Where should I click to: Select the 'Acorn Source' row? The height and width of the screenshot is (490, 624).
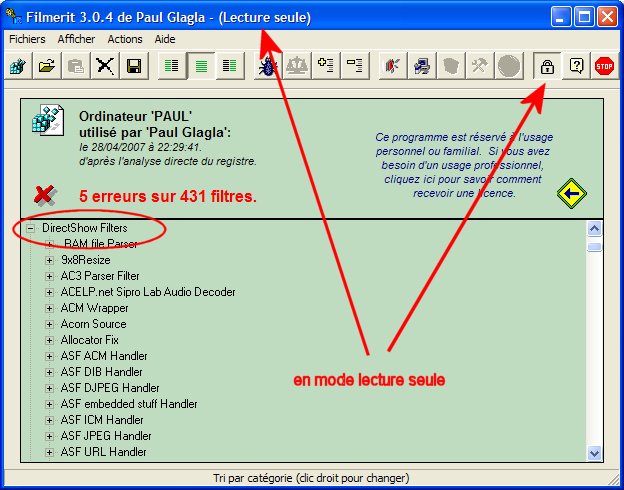pyautogui.click(x=94, y=324)
